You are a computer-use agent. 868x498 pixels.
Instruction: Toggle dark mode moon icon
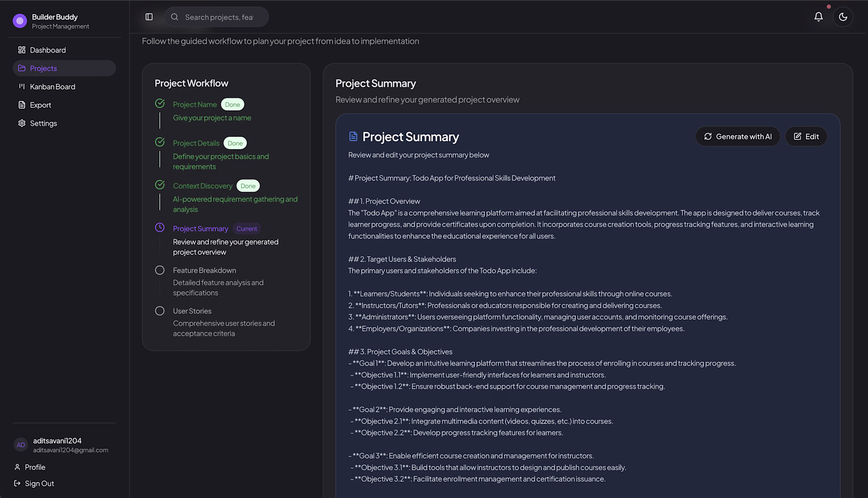point(843,17)
